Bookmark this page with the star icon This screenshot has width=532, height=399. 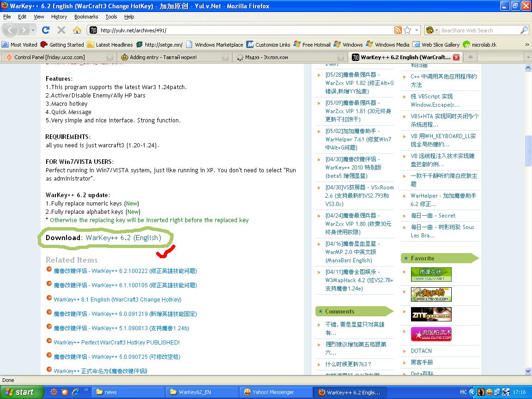point(407,30)
